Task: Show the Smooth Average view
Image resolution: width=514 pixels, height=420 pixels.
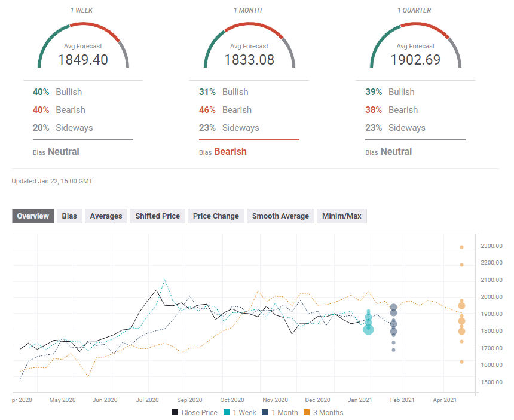Action: [x=280, y=216]
